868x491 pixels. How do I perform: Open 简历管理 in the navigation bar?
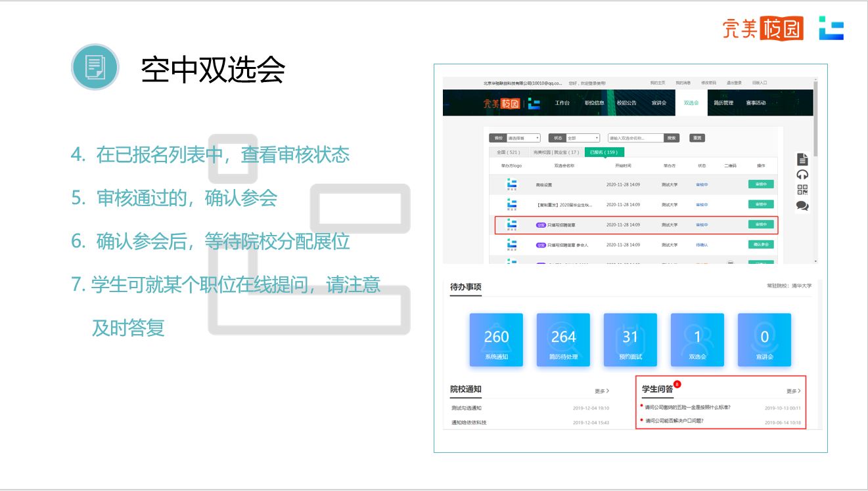click(x=723, y=103)
